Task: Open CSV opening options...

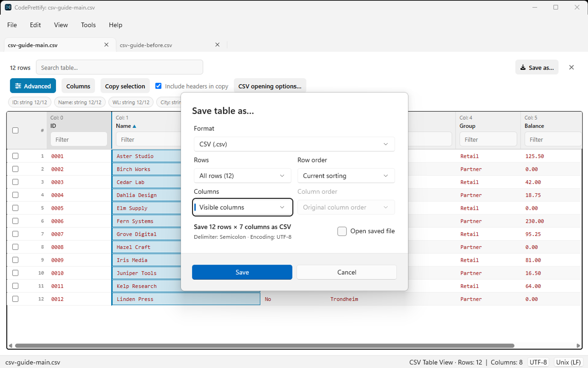Action: pos(270,86)
